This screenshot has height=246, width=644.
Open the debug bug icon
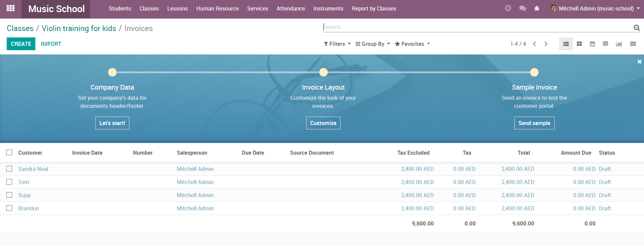(537, 8)
